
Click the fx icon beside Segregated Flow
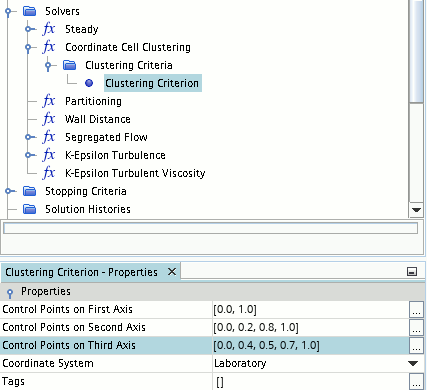coord(49,137)
